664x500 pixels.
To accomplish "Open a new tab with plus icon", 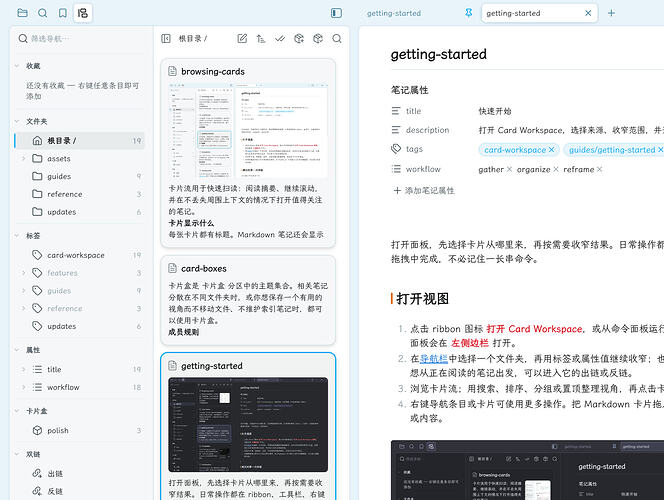I will [x=611, y=13].
